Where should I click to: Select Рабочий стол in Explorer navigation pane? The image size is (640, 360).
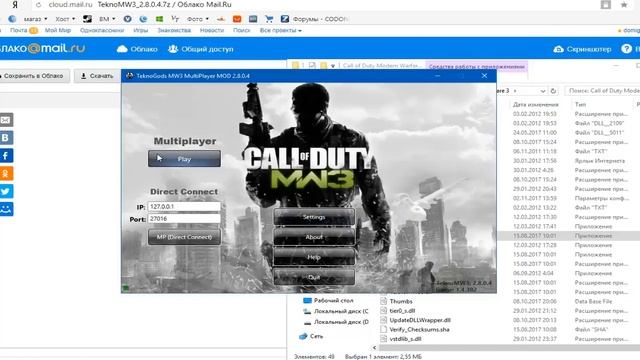click(328, 300)
